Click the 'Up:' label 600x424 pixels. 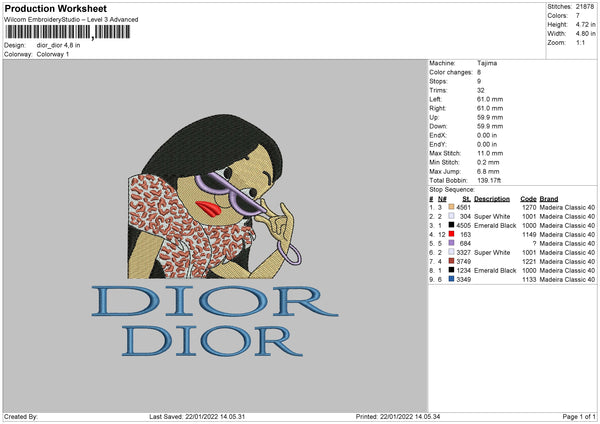[434, 117]
